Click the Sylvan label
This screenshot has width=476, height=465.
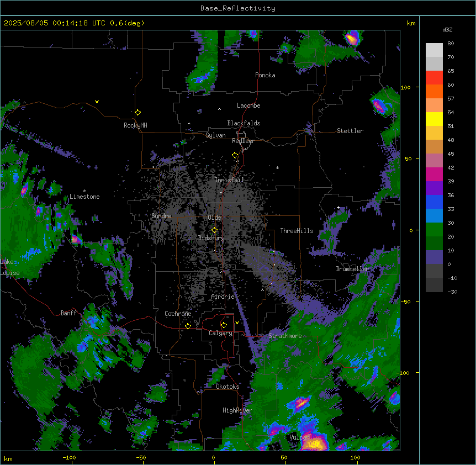(215, 135)
